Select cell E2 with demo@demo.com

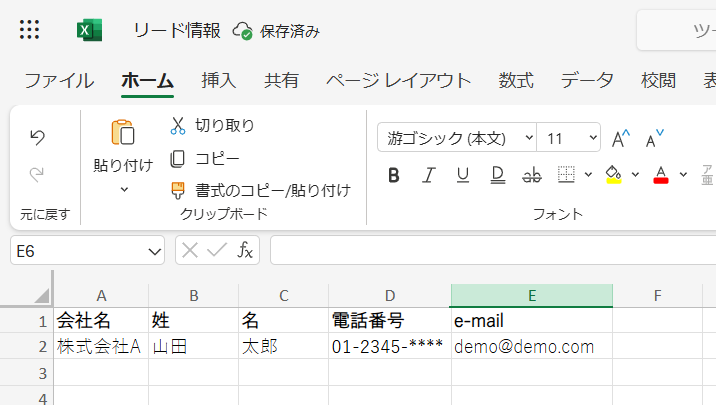pyautogui.click(x=531, y=347)
